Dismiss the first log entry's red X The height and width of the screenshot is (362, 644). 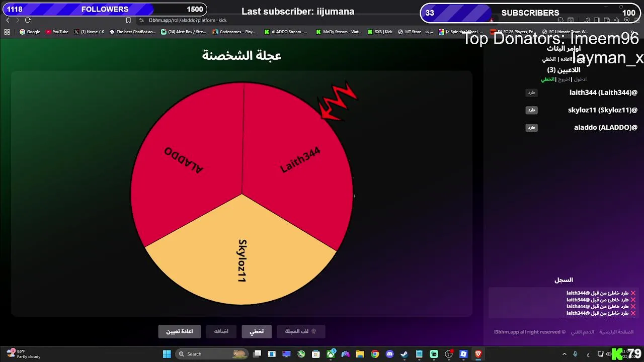pyautogui.click(x=633, y=293)
